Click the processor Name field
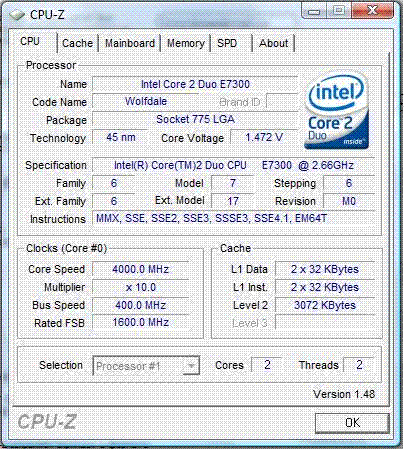The height and width of the screenshot is (449, 404). point(195,84)
